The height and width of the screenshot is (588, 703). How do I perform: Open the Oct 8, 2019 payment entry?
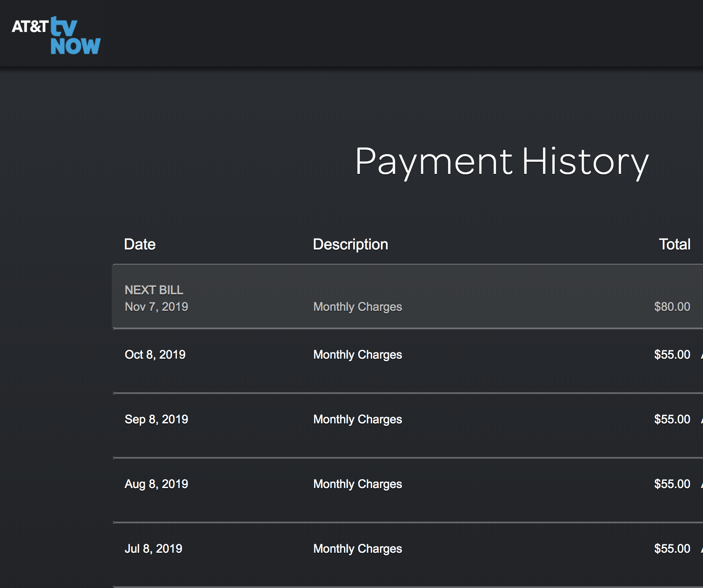point(155,354)
